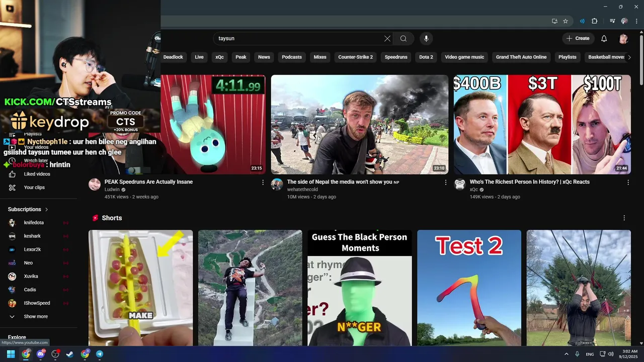Open the Richest Person In History thumbnail

pos(542,124)
